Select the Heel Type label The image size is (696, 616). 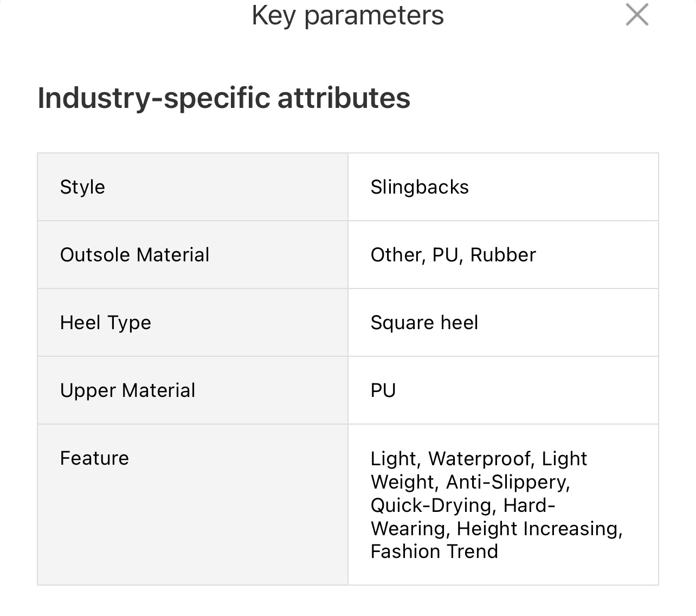(106, 323)
